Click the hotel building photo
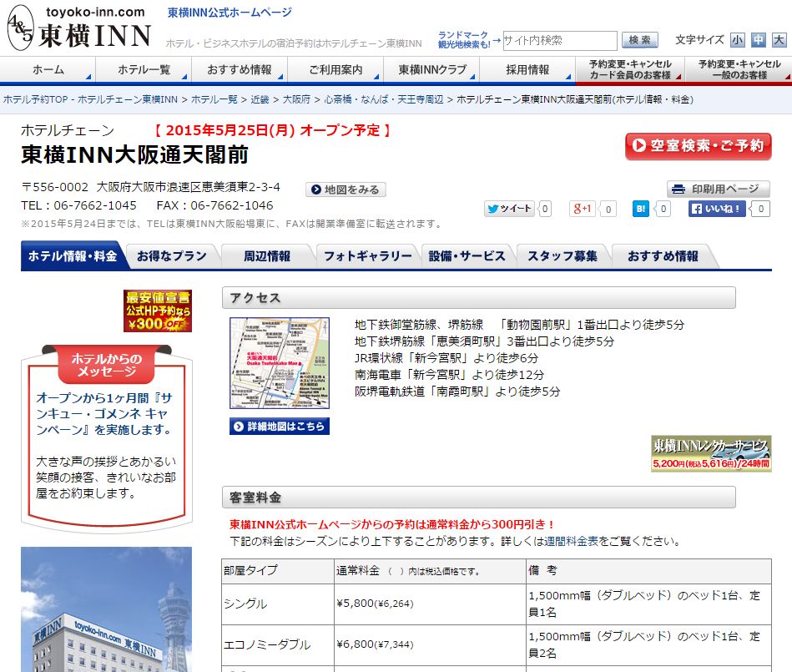Screen dimensions: 792x672 tap(107, 609)
